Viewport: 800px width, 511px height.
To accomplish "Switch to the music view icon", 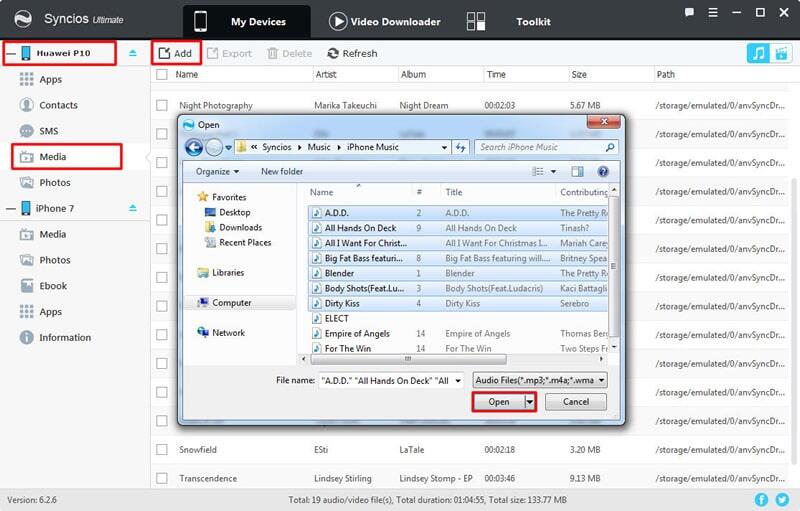I will [x=757, y=53].
